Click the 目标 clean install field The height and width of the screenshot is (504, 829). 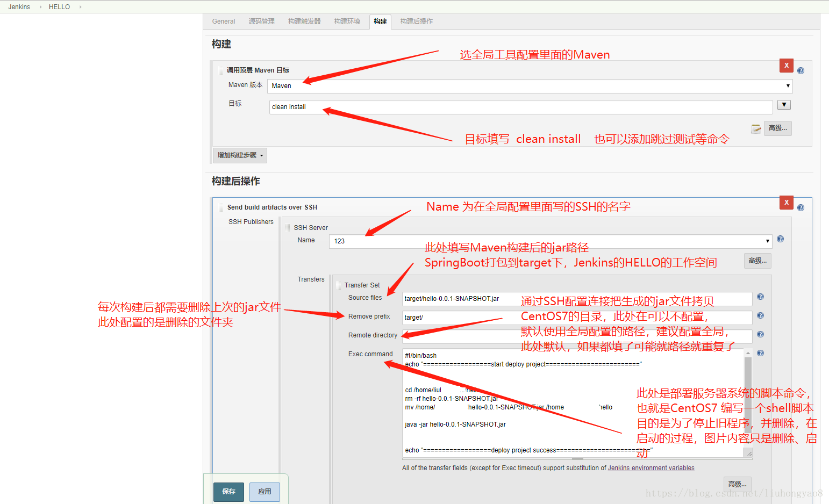click(x=521, y=107)
